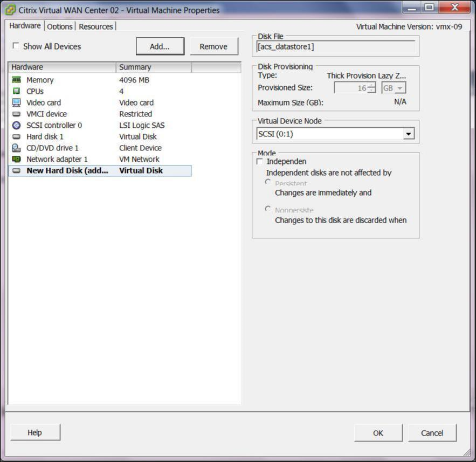476x462 pixels.
Task: Select SCSI controller 0 row label
Action: [54, 126]
